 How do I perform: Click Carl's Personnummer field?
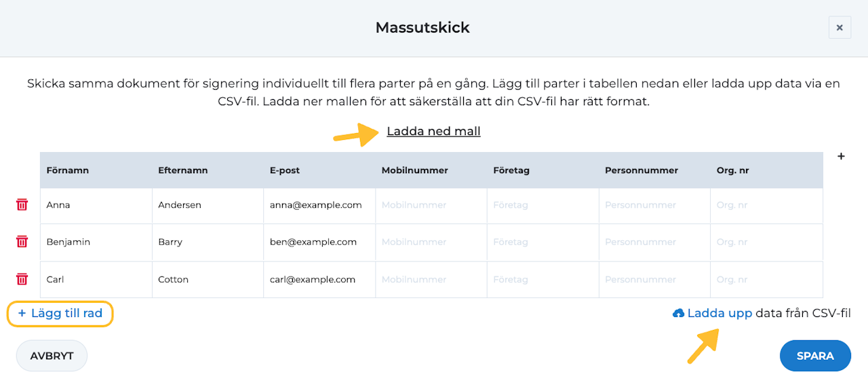[x=654, y=280]
